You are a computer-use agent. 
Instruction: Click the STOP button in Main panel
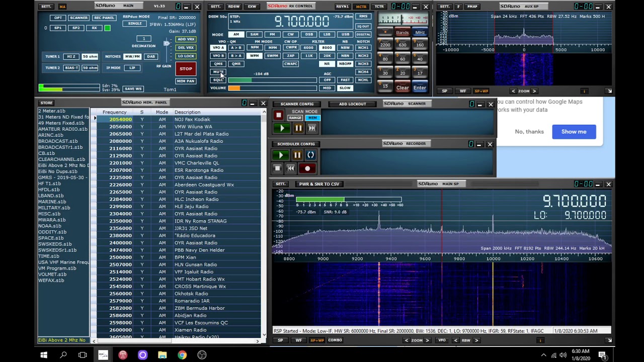point(186,68)
